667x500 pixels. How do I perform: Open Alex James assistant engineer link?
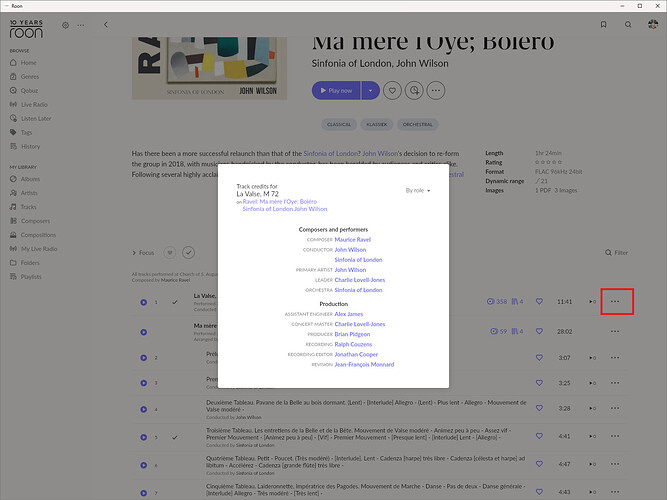point(349,314)
